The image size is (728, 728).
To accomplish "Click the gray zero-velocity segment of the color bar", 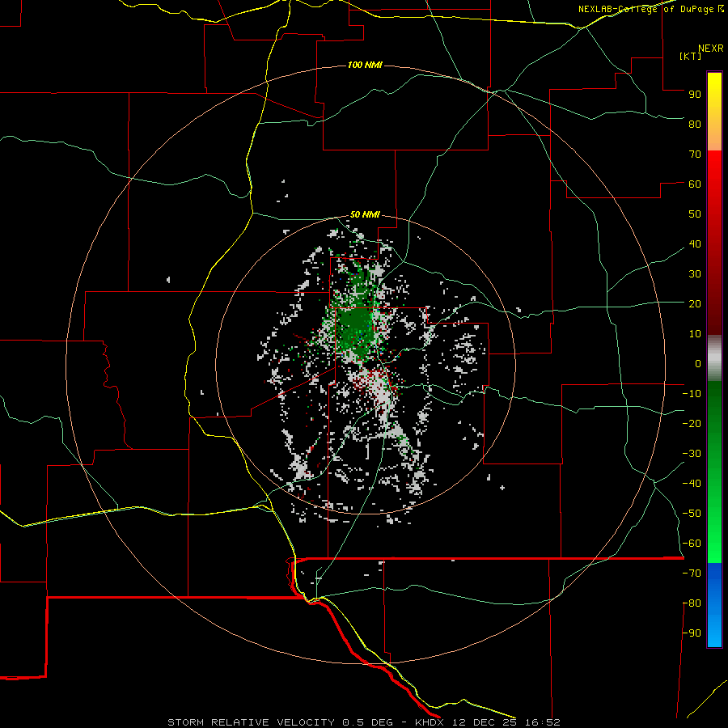I will tap(714, 358).
